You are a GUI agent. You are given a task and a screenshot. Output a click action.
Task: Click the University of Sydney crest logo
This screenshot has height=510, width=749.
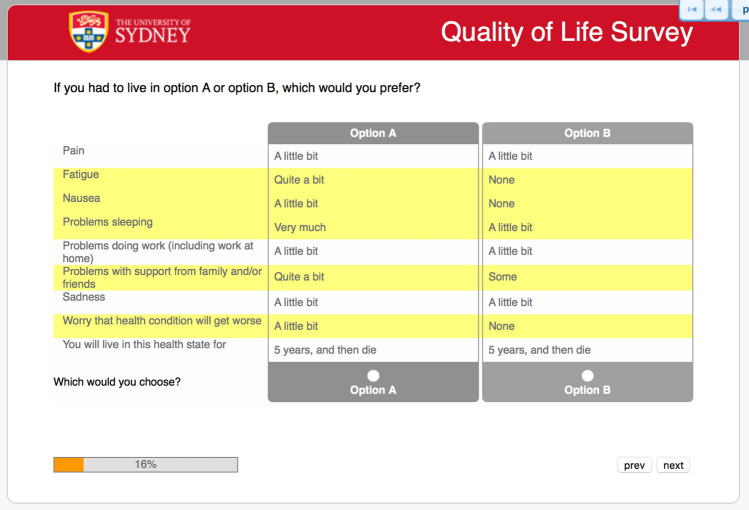click(88, 32)
